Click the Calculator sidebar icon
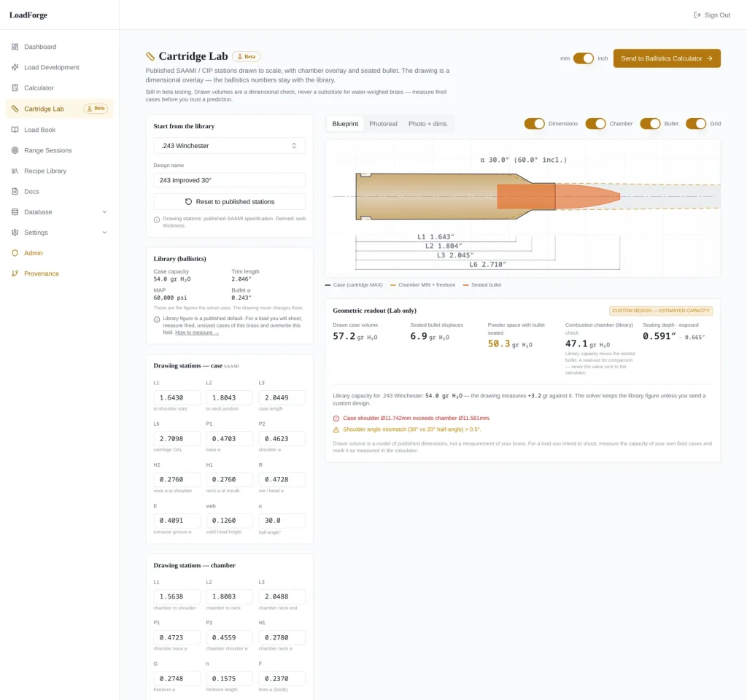The height and width of the screenshot is (700, 747). pyautogui.click(x=15, y=87)
